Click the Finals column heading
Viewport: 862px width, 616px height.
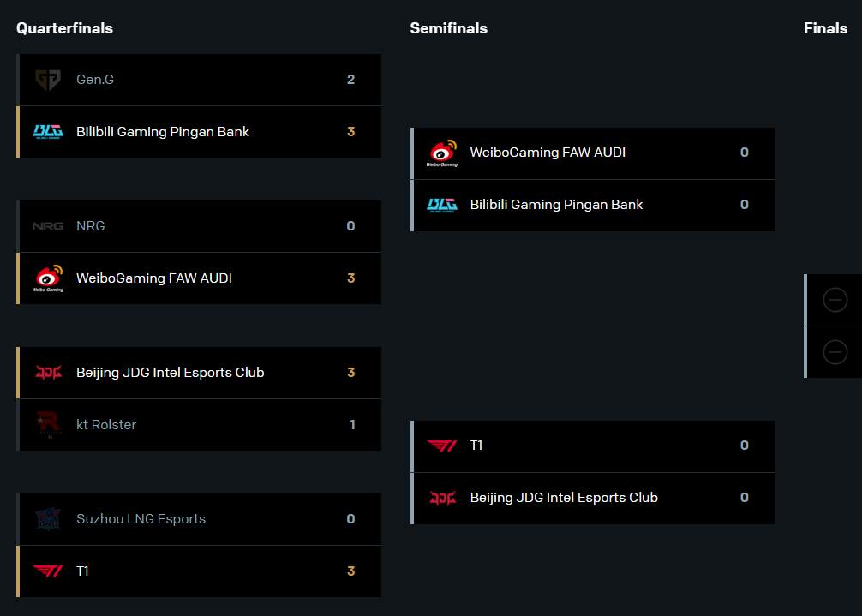coord(825,28)
